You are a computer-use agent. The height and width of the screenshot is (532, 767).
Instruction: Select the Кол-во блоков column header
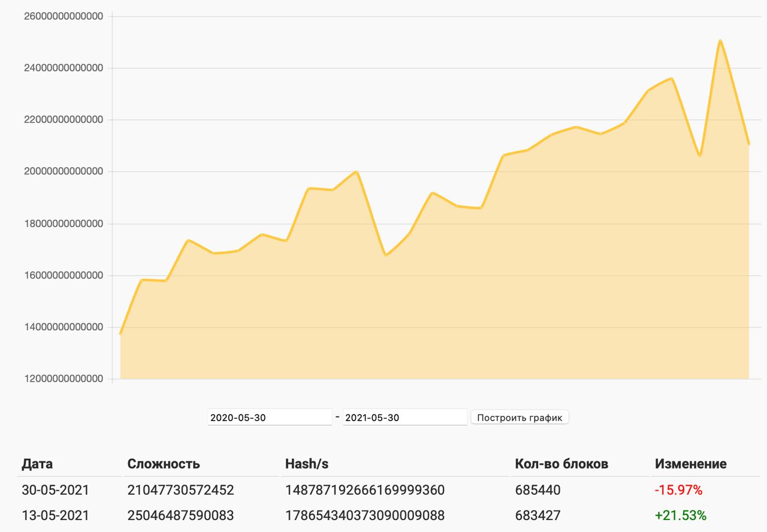pyautogui.click(x=561, y=464)
